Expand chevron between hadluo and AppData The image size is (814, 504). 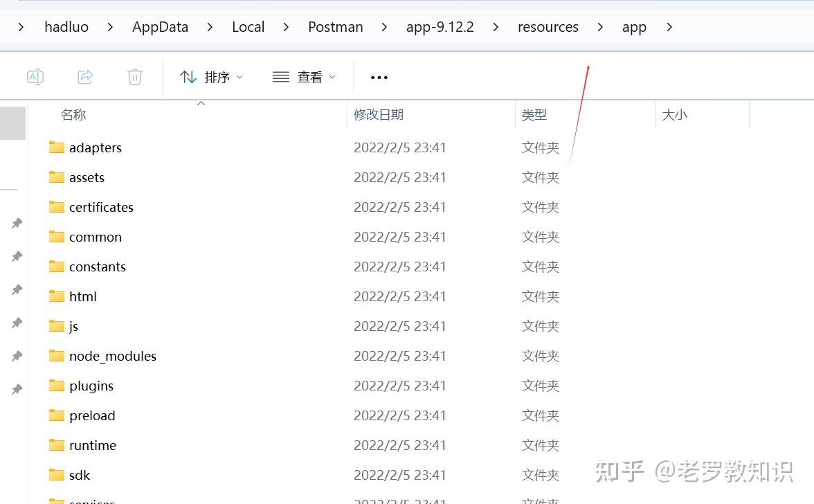pyautogui.click(x=110, y=27)
